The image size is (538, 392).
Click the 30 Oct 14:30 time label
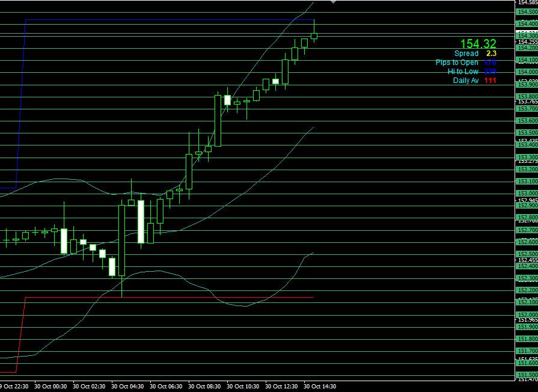pos(320,387)
